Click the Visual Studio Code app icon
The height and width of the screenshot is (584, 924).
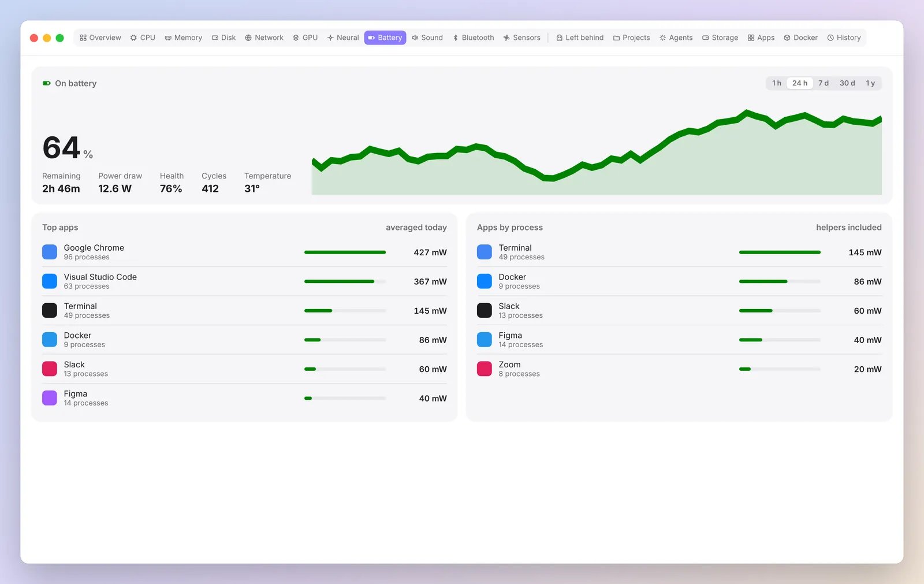click(50, 281)
